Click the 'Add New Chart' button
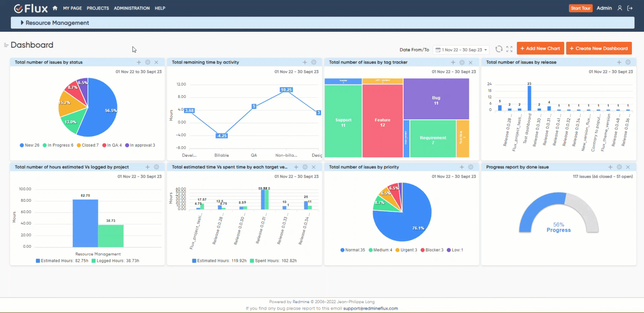The width and height of the screenshot is (644, 313). [x=540, y=48]
